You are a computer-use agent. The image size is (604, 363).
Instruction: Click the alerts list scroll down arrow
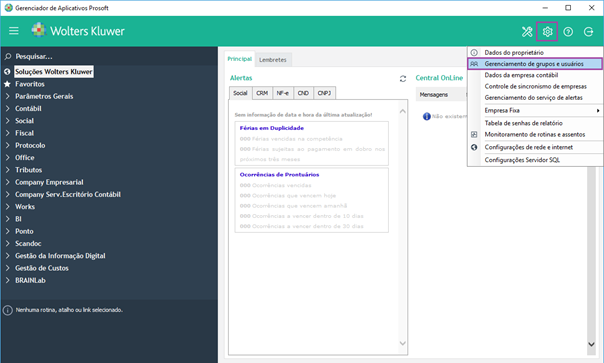[403, 343]
